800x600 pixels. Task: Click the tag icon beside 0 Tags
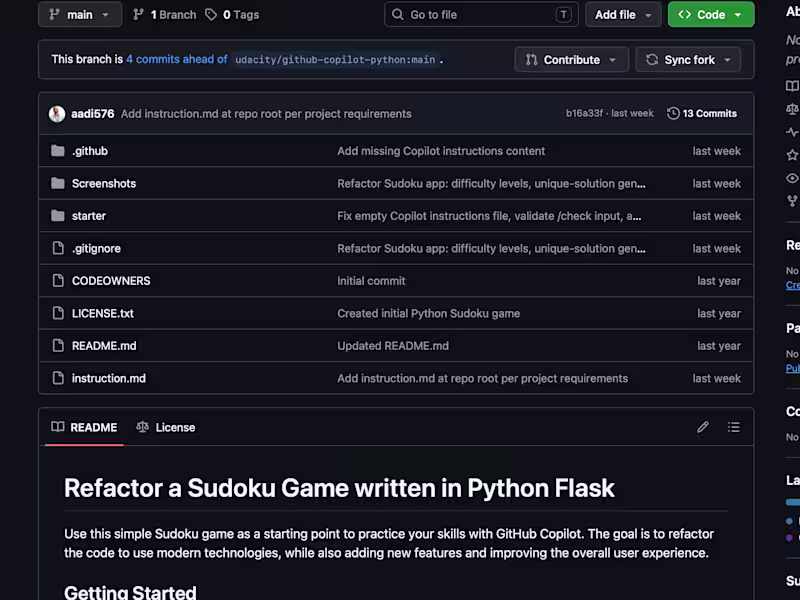[211, 15]
